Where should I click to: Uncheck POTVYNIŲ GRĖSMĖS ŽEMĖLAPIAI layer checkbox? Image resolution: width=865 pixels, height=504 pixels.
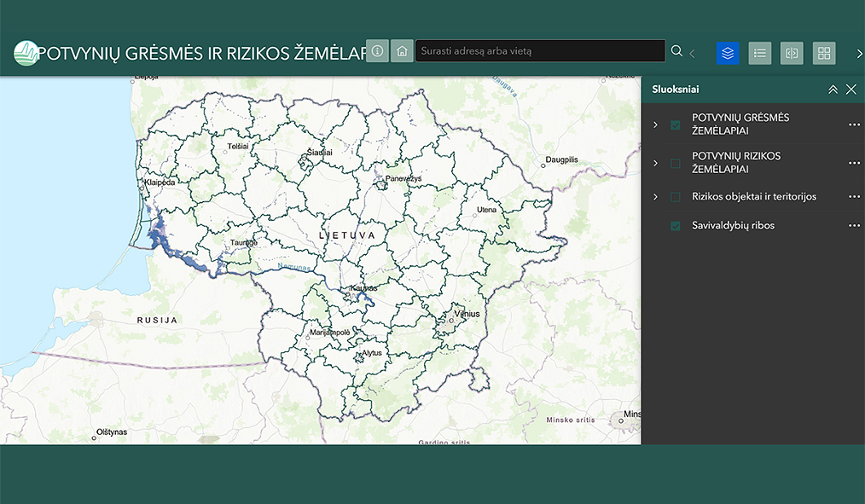tap(676, 125)
